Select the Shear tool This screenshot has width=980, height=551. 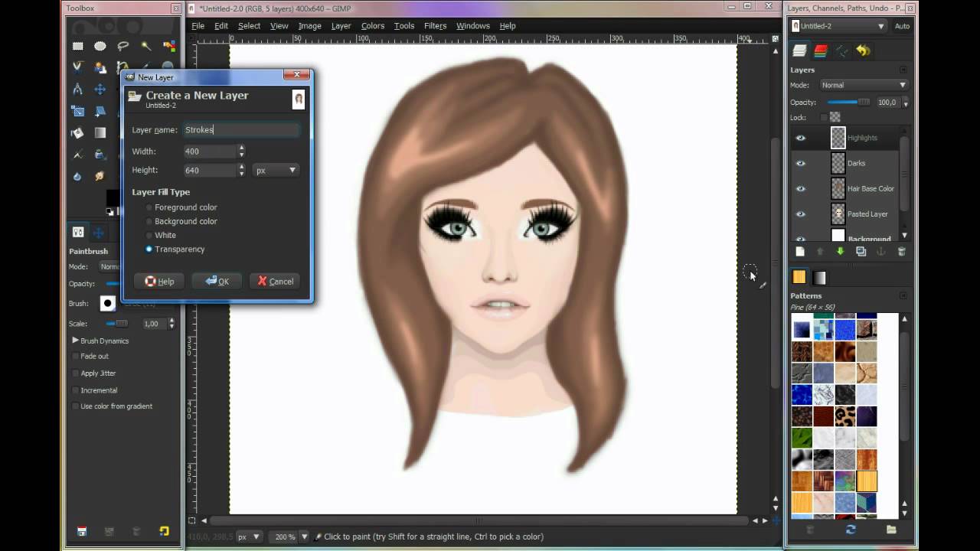[100, 112]
